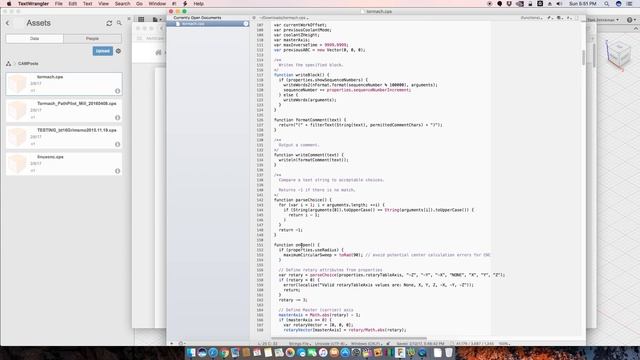The image size is (640, 360).
Task: Open search in the Assets panel
Action: [119, 23]
